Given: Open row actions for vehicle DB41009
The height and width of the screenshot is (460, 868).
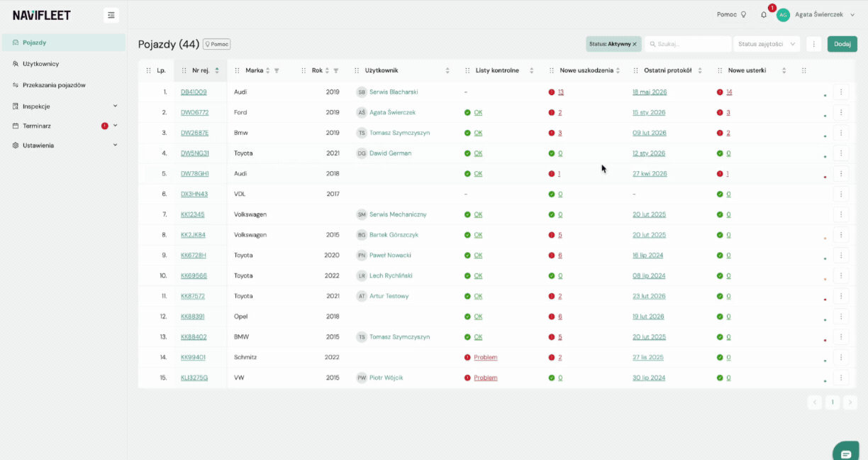Looking at the screenshot, I should coord(841,92).
